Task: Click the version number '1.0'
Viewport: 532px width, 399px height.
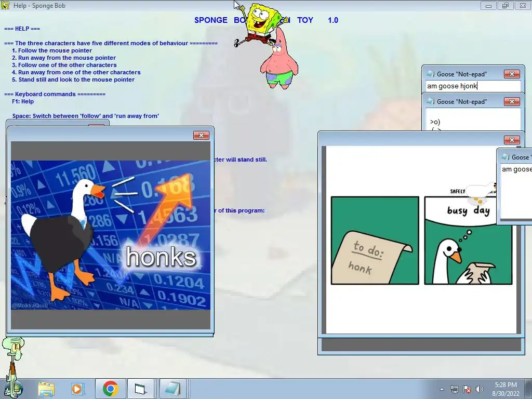Action: coord(333,20)
